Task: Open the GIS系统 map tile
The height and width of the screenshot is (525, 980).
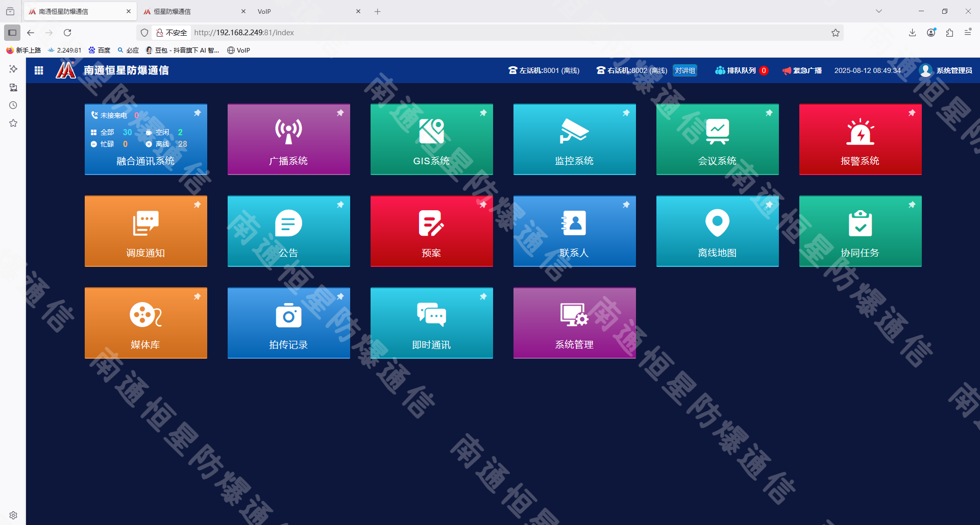Action: tap(431, 139)
